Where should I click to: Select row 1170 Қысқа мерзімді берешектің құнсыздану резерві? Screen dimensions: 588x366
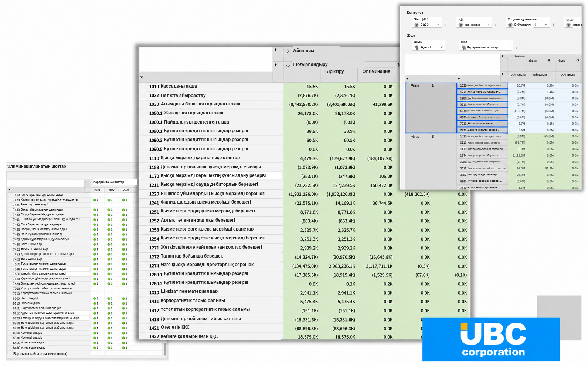click(211, 176)
